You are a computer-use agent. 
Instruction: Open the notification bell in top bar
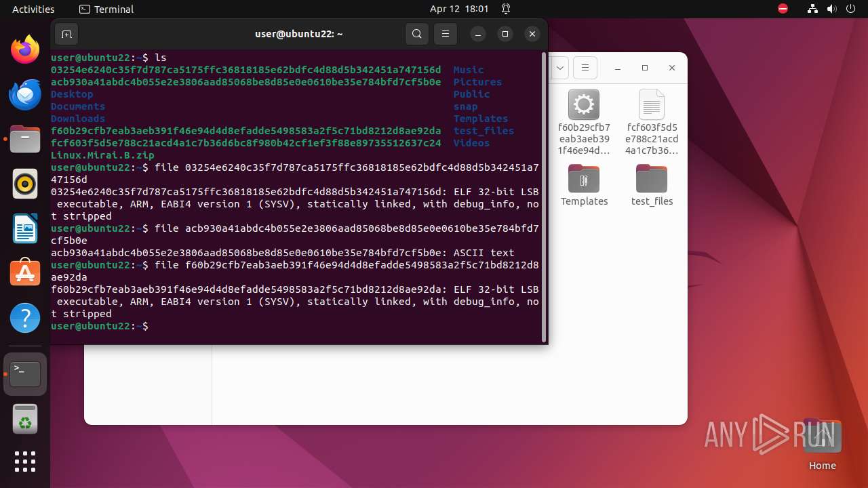(x=506, y=9)
